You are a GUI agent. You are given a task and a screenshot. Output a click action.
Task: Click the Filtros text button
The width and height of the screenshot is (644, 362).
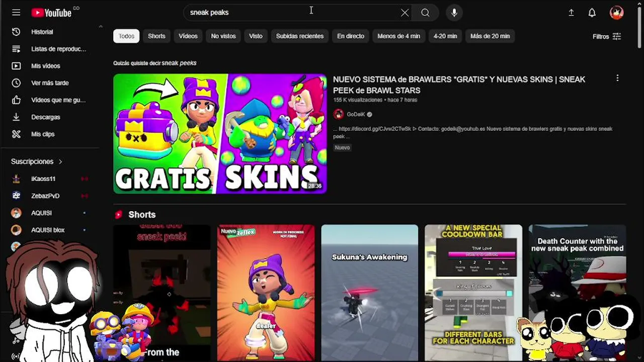pyautogui.click(x=601, y=36)
